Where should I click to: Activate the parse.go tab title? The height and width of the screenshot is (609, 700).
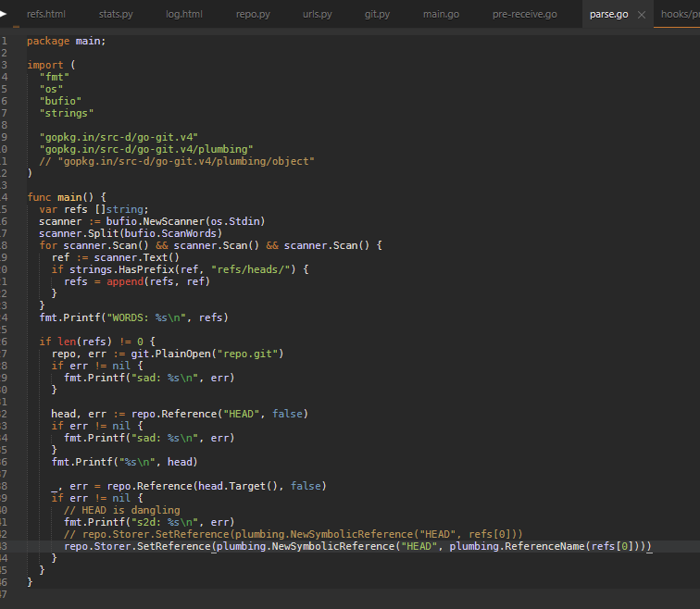click(608, 15)
